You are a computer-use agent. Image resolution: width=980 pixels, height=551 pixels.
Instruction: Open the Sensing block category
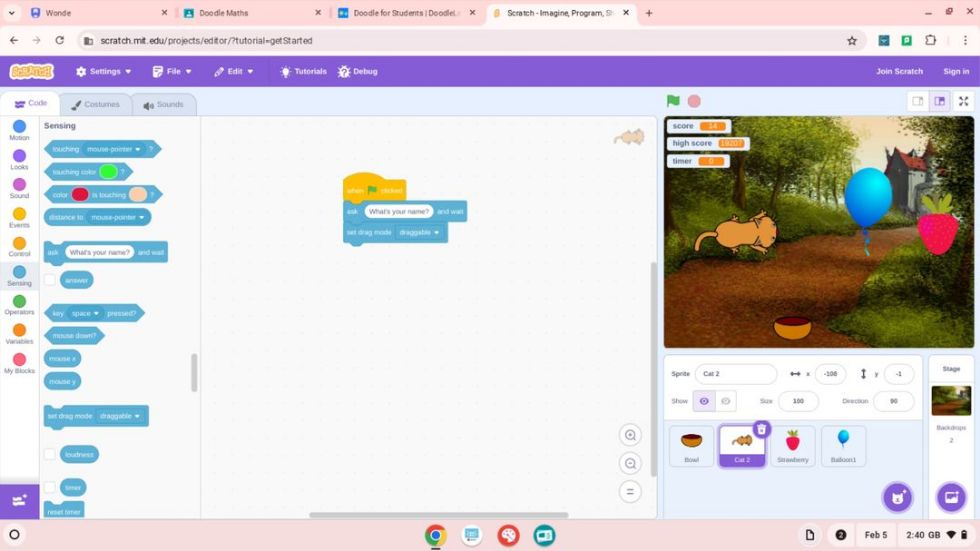(x=19, y=276)
